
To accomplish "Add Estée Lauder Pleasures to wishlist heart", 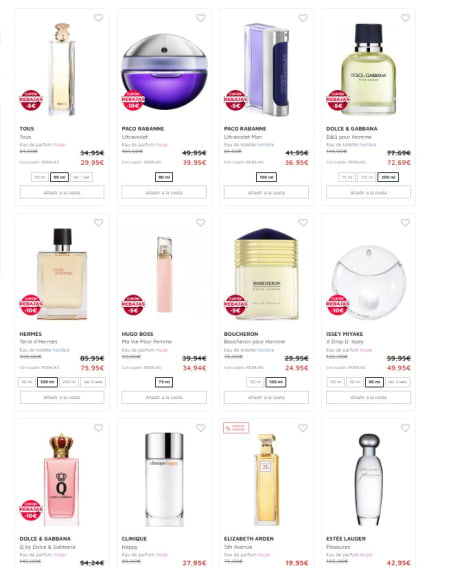I will coord(405,428).
